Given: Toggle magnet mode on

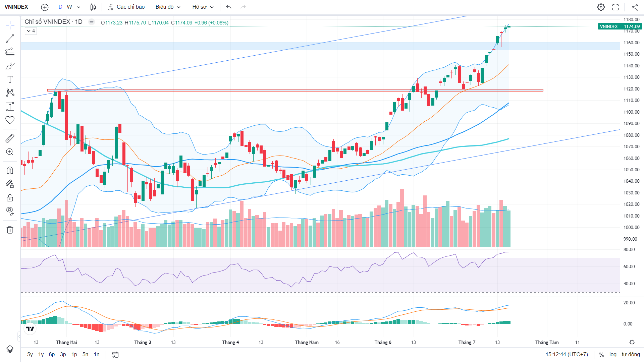Looking at the screenshot, I should 10,170.
